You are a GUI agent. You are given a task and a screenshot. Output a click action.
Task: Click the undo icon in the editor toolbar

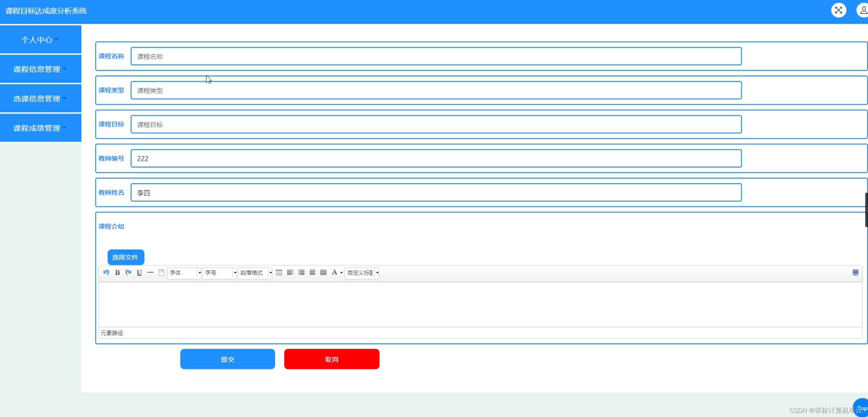[x=106, y=272]
